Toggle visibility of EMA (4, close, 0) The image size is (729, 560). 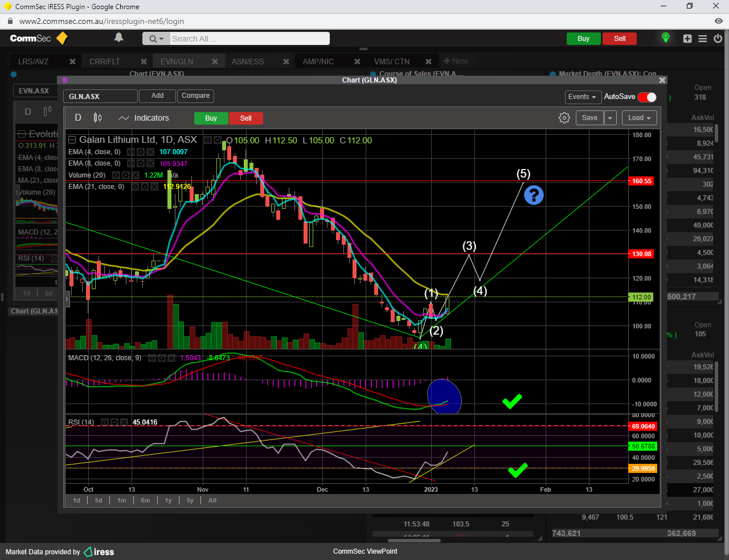(131, 152)
